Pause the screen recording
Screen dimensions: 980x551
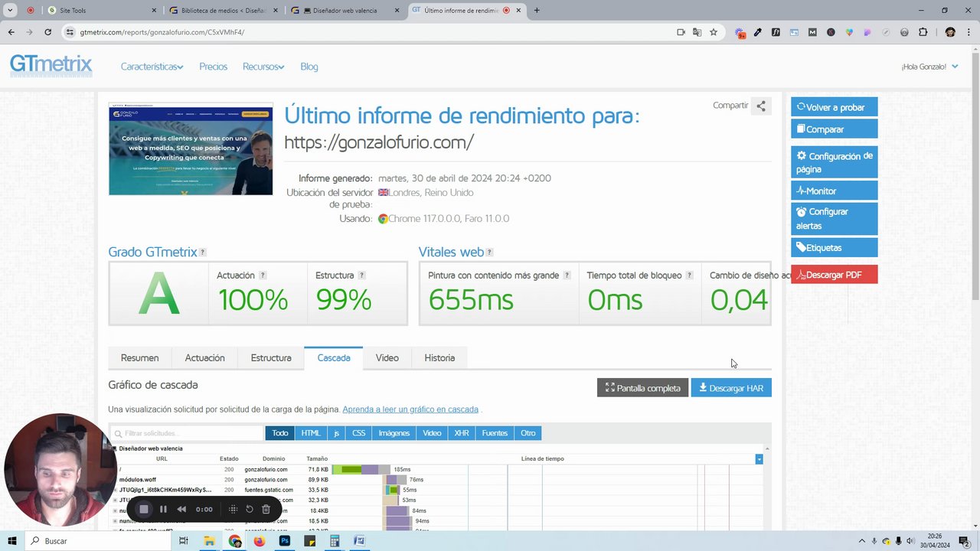(x=163, y=509)
